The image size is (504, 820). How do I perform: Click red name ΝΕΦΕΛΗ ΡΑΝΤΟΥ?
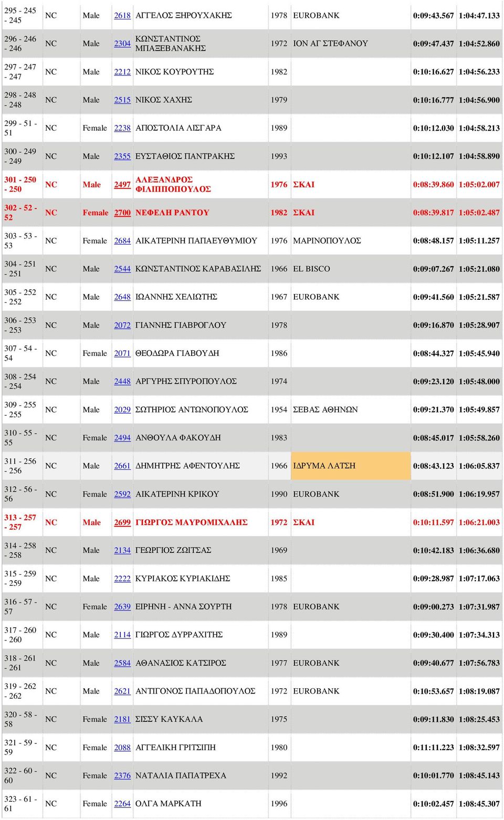(172, 213)
